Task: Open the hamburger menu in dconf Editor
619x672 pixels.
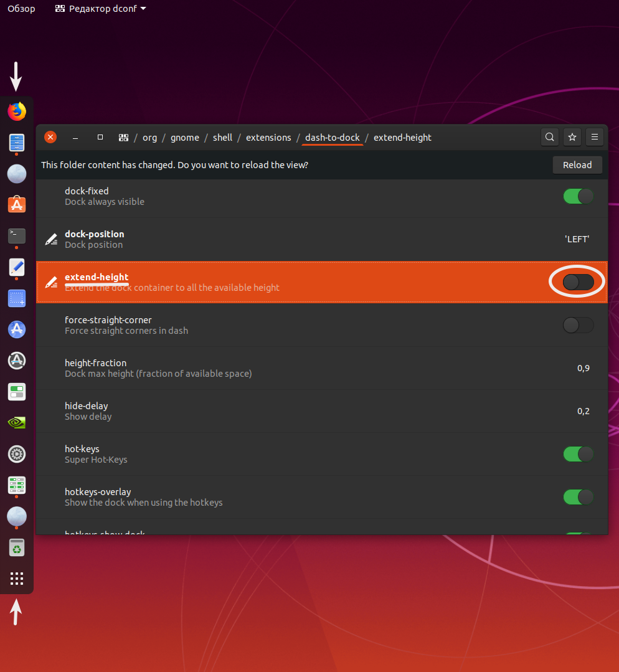Action: point(595,137)
